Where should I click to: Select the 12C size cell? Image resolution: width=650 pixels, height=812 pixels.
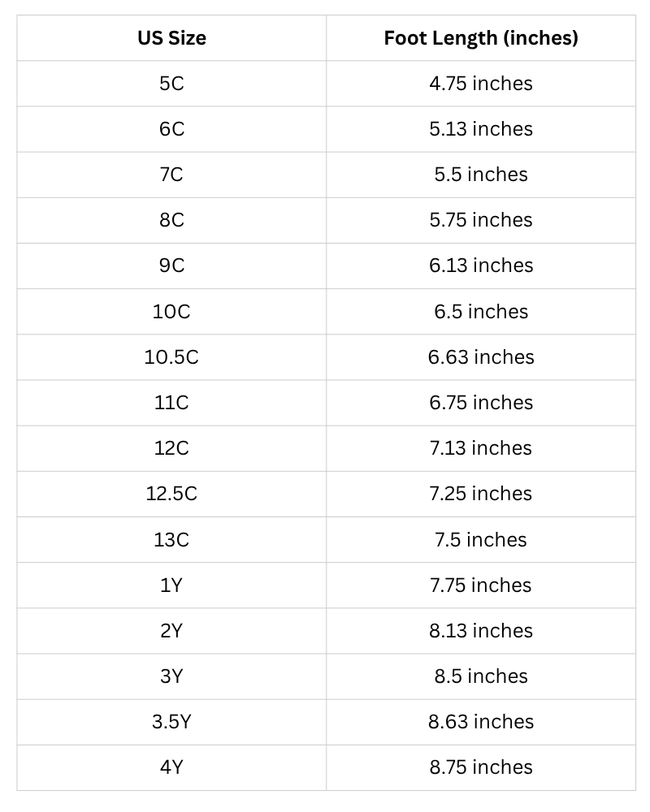tap(171, 448)
